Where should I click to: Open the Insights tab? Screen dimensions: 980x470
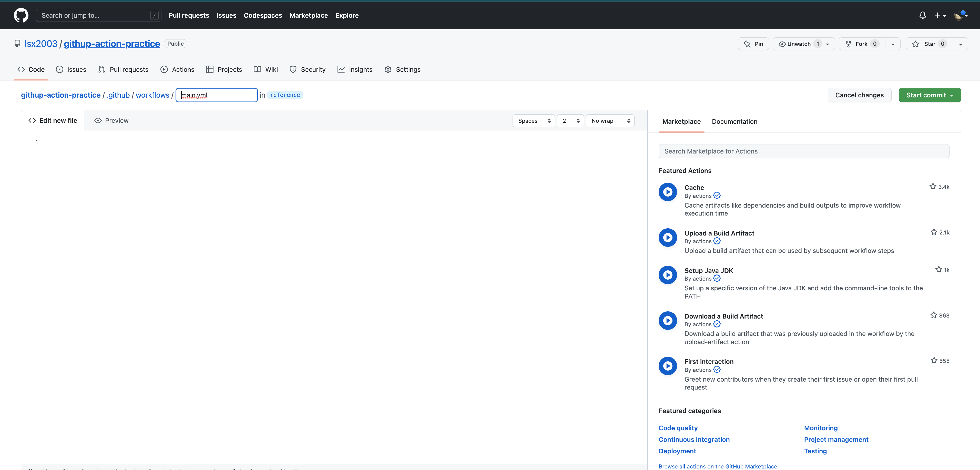point(355,69)
